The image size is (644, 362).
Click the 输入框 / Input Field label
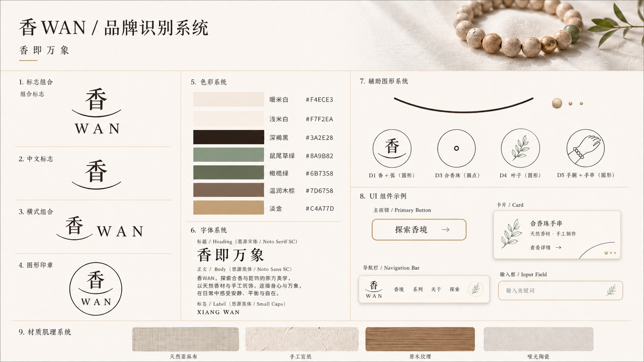(x=523, y=275)
